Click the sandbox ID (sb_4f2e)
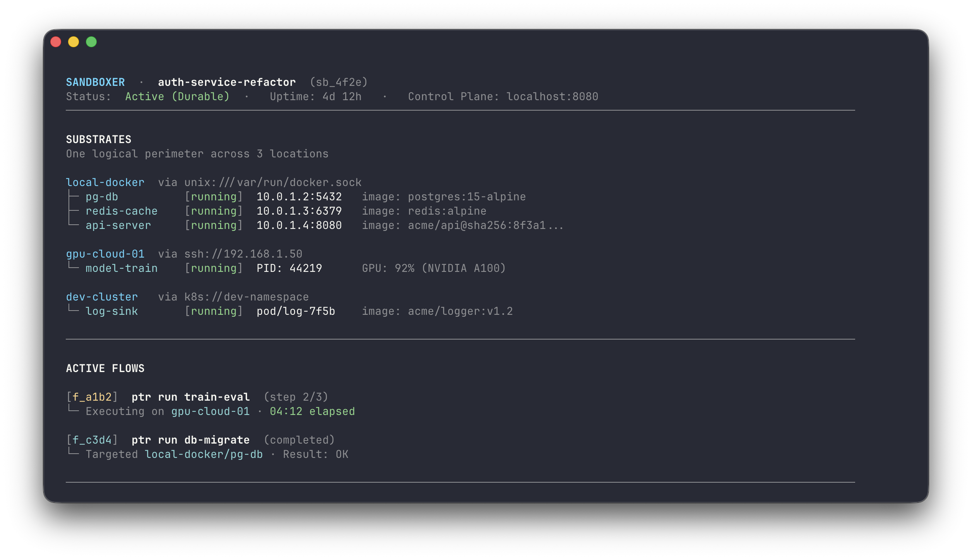 (x=339, y=82)
